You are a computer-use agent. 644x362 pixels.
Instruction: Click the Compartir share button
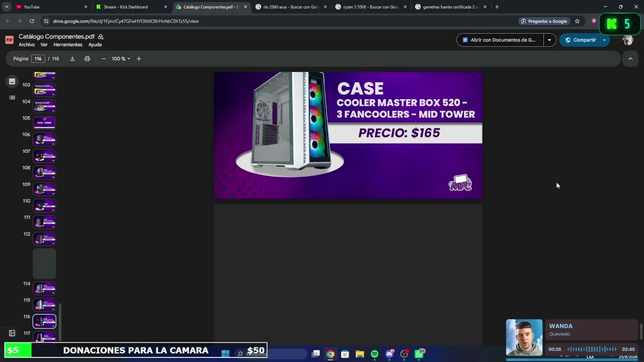580,40
